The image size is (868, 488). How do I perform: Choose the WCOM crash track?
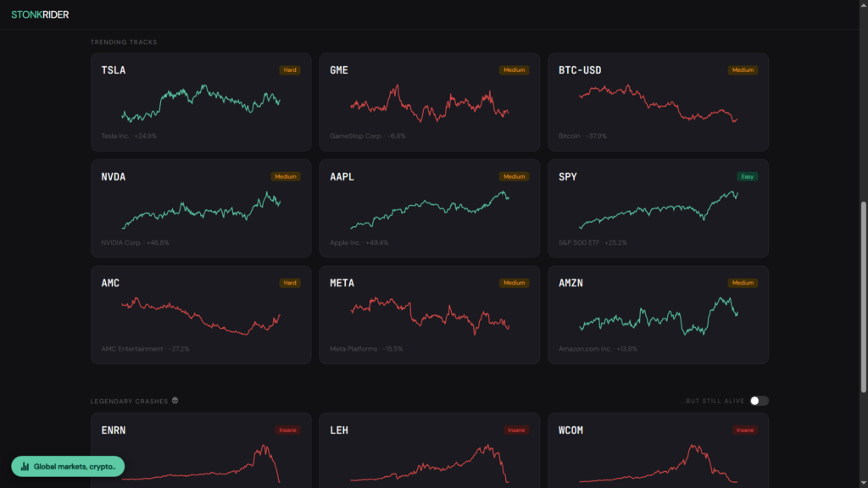(x=658, y=451)
